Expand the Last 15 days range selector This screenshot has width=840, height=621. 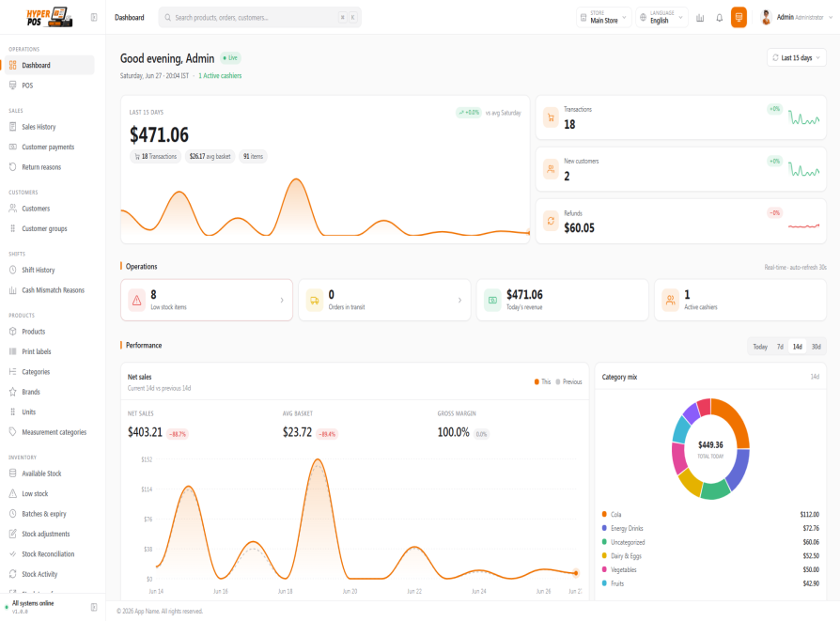click(796, 58)
